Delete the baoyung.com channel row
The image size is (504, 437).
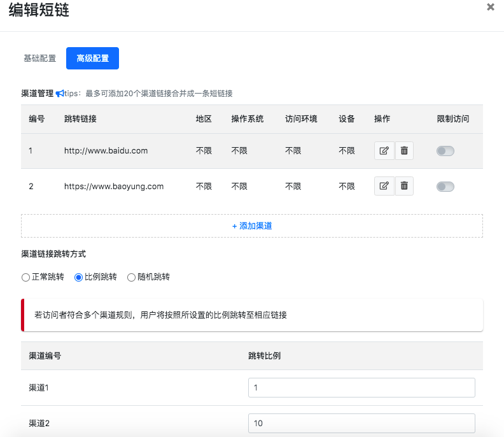[x=404, y=186]
